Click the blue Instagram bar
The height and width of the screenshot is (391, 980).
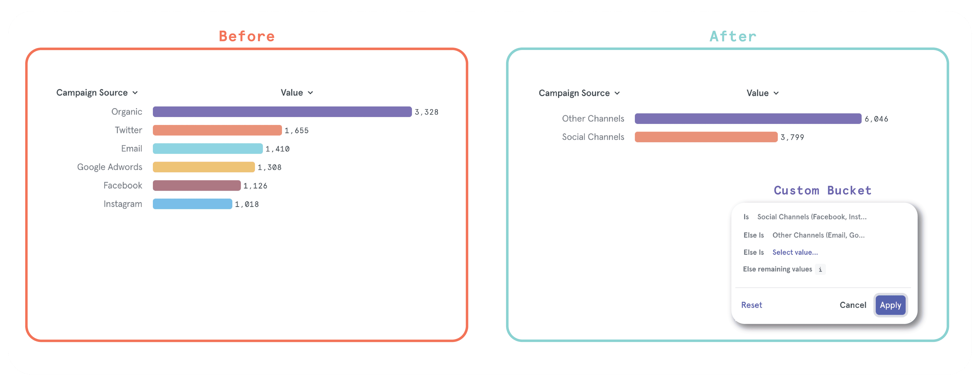point(192,204)
